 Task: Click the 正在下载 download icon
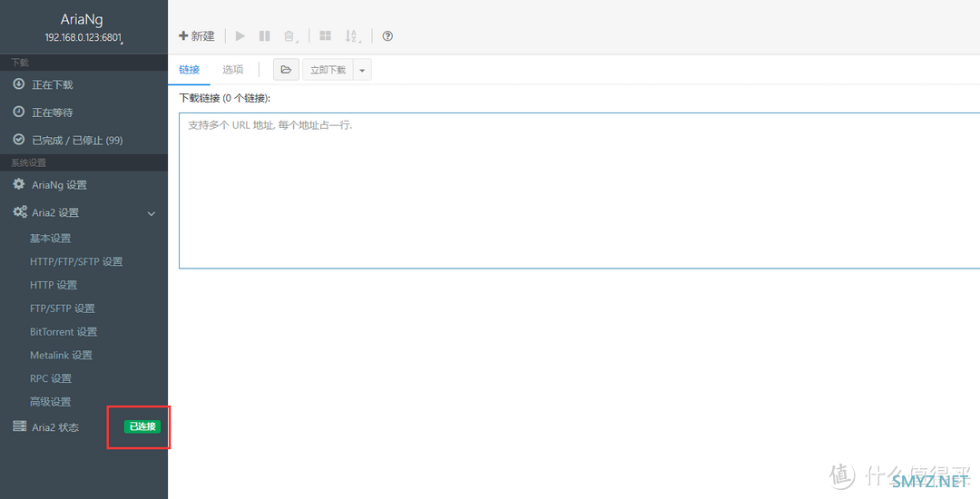tap(19, 84)
